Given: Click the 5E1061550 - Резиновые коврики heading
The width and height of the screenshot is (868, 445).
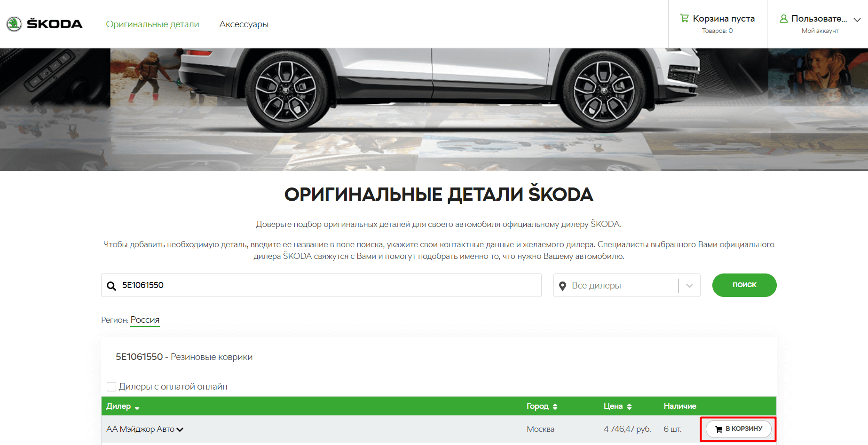Looking at the screenshot, I should (184, 357).
